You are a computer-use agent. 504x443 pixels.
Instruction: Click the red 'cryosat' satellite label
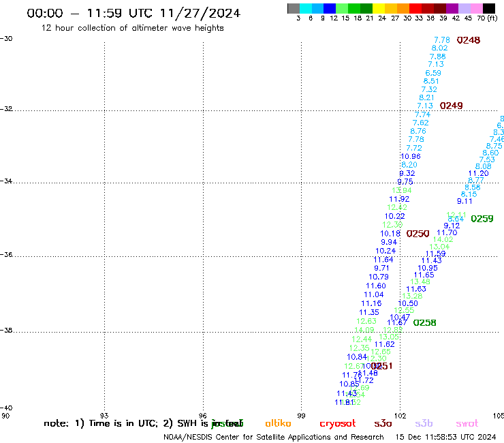(x=338, y=424)
